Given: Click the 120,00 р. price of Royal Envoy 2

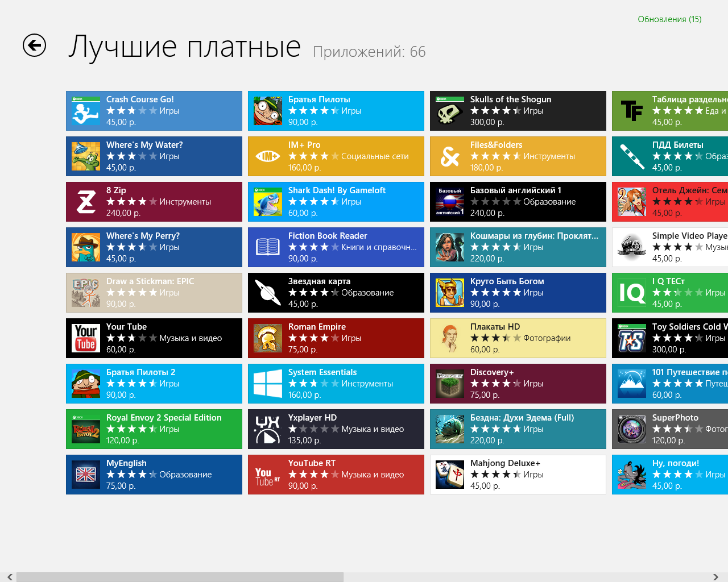Looking at the screenshot, I should (x=122, y=440).
